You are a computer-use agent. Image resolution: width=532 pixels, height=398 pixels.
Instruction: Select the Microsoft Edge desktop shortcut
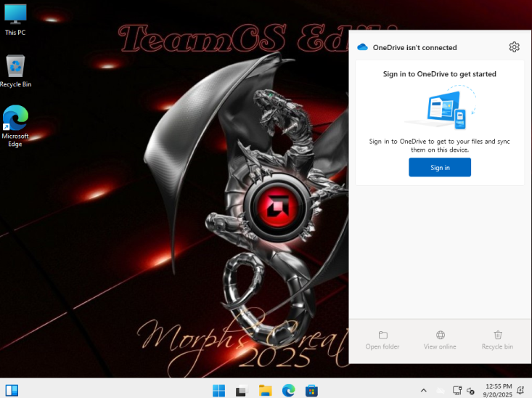coord(15,126)
